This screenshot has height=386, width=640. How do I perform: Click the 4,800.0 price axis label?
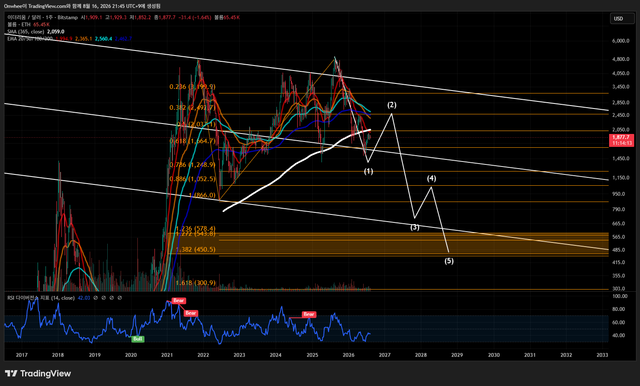[x=620, y=59]
